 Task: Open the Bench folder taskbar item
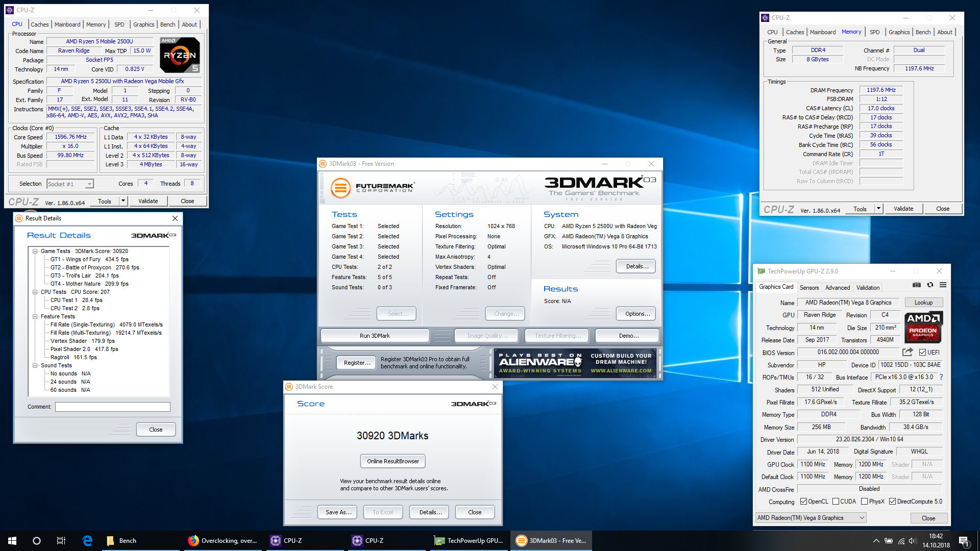(140, 541)
